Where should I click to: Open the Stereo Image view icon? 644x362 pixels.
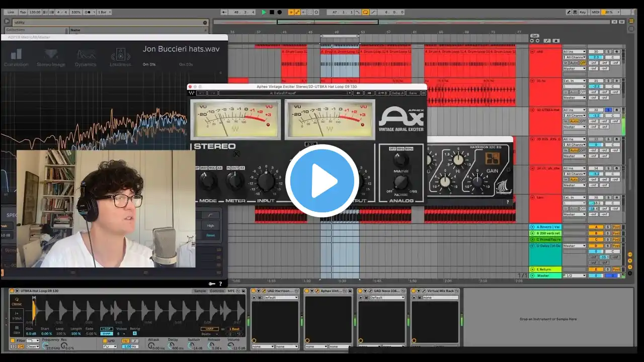(51, 57)
